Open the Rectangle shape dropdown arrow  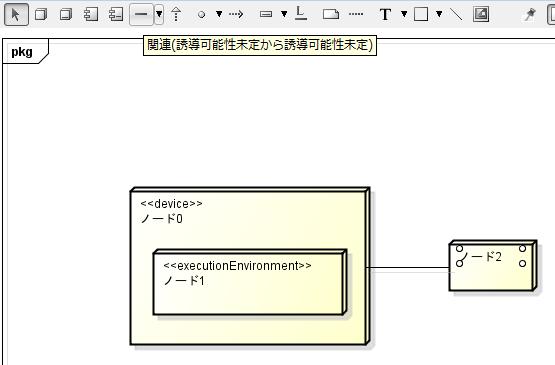point(439,14)
